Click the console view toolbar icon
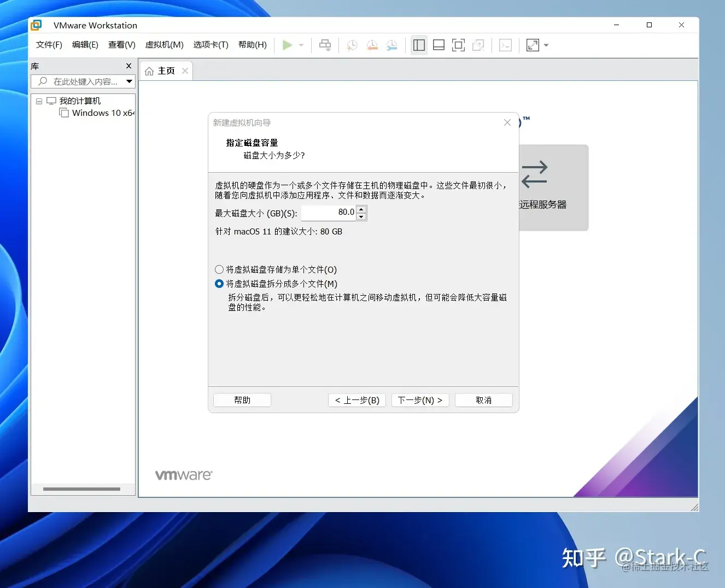This screenshot has width=725, height=588. pyautogui.click(x=506, y=45)
